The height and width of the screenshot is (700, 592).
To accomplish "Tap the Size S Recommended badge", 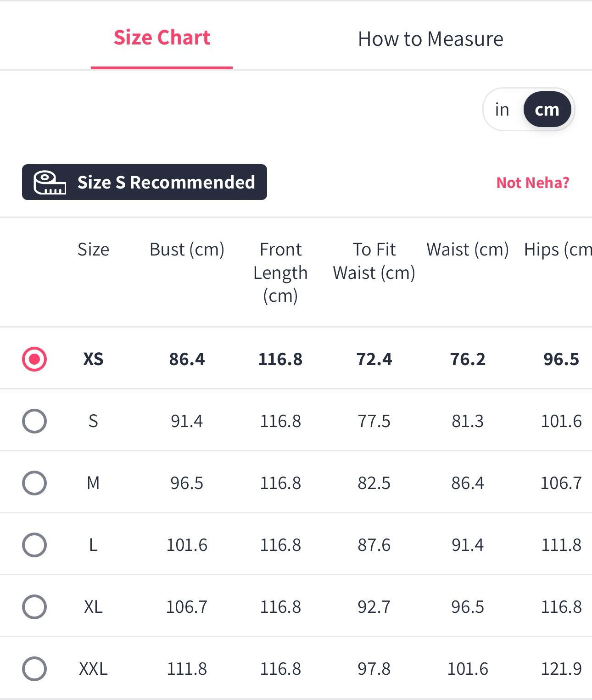I will [145, 182].
